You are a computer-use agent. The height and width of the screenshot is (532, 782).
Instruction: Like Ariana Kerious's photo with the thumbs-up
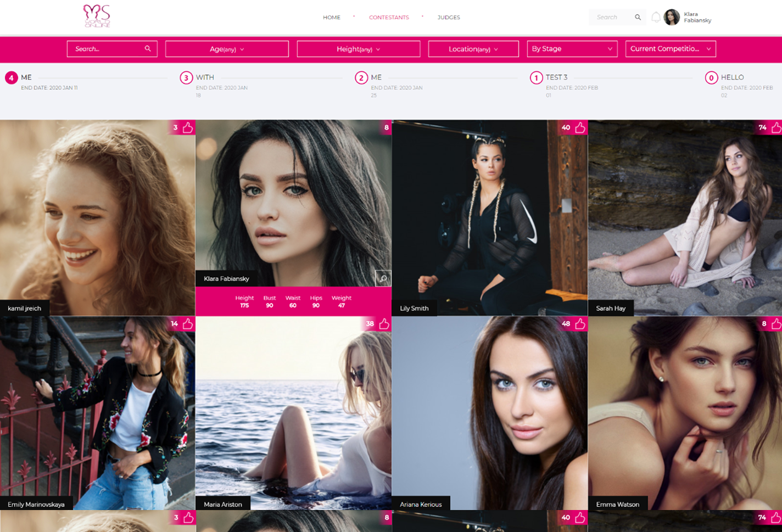(580, 324)
